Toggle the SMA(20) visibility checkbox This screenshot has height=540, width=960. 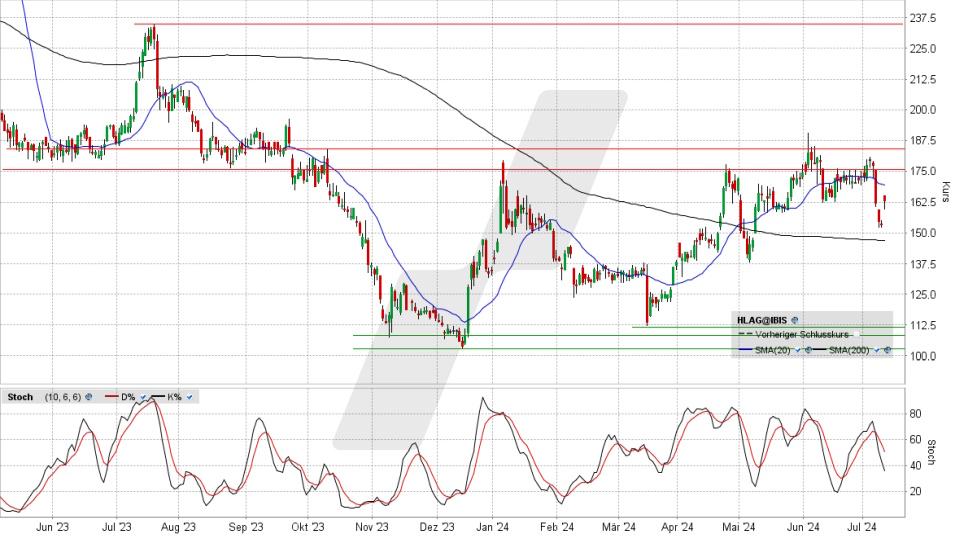798,350
